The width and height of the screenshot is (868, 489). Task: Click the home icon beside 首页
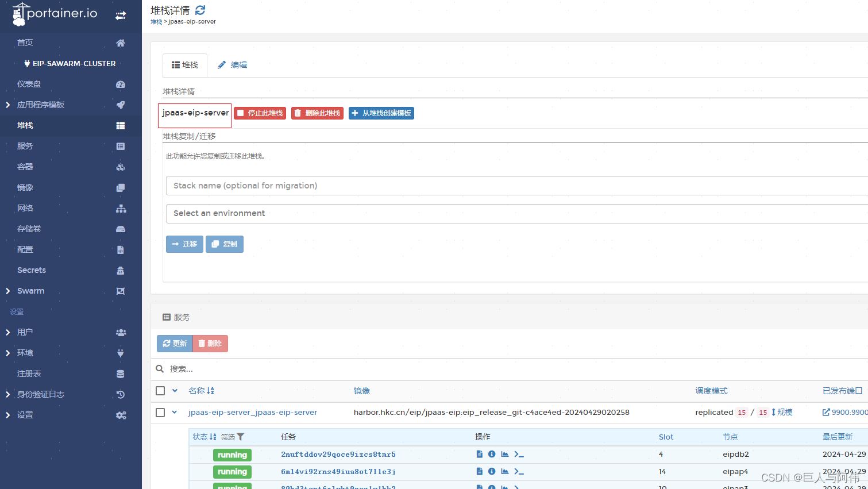[121, 43]
